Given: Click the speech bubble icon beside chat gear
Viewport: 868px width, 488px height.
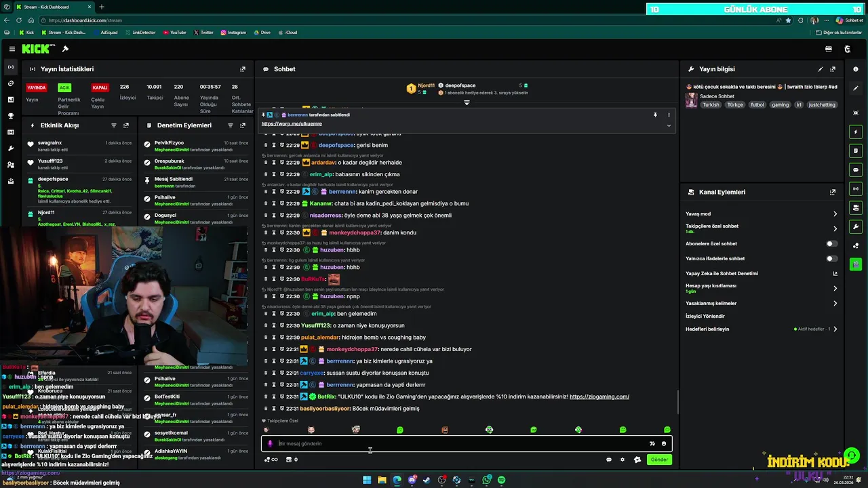Looking at the screenshot, I should coord(609,460).
